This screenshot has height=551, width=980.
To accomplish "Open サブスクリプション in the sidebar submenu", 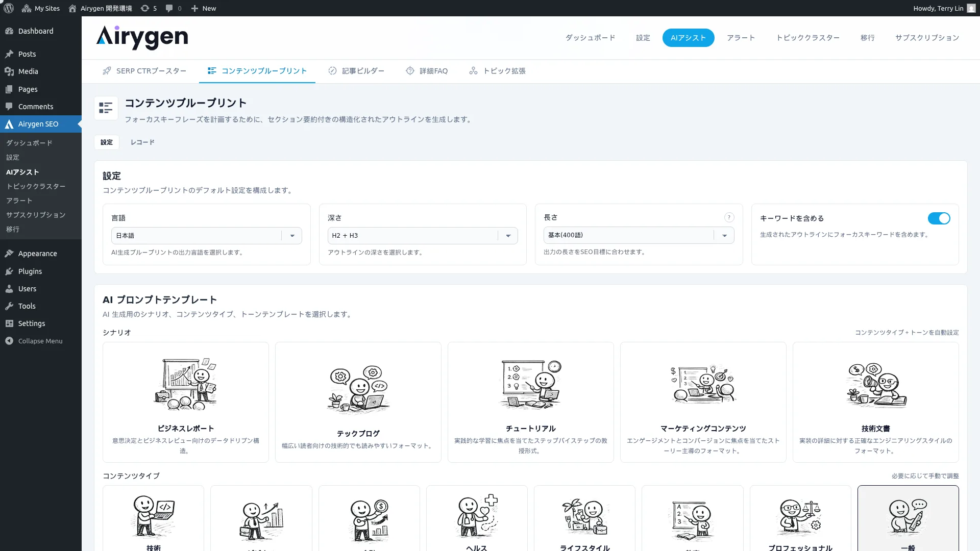I will (36, 215).
